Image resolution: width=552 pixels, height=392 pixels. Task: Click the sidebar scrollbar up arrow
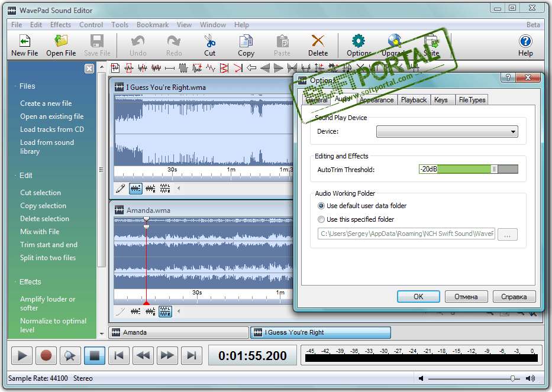click(x=102, y=67)
